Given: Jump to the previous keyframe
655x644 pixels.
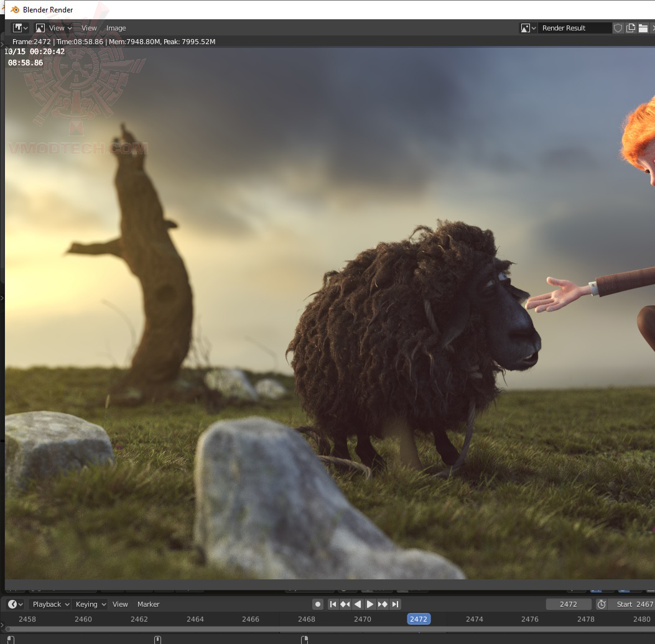Looking at the screenshot, I should coord(345,604).
